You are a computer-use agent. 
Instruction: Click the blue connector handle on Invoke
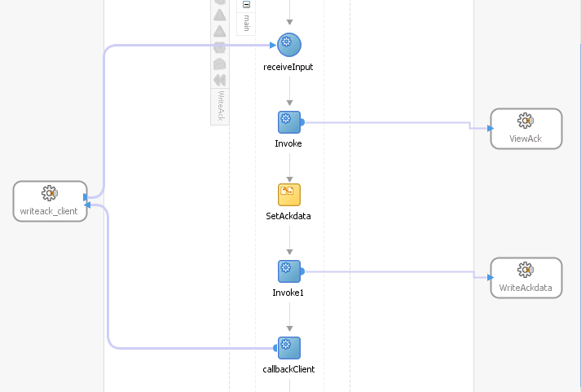(302, 122)
